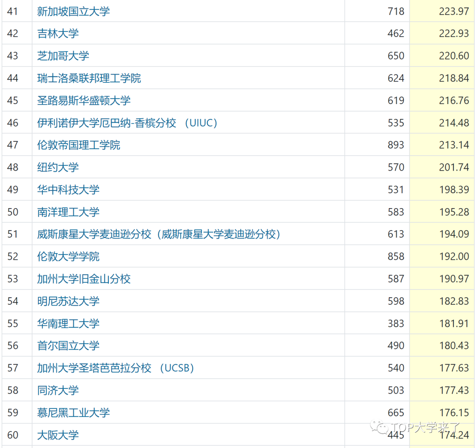
Task: Click the 吉林大学 university link
Action: (58, 34)
